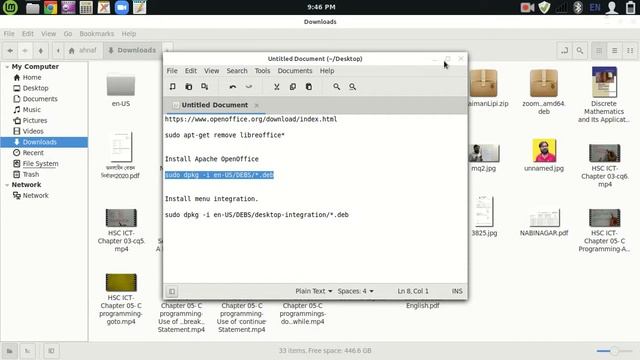Go forward in the file manager toolbar
640x360 pixels.
click(25, 51)
